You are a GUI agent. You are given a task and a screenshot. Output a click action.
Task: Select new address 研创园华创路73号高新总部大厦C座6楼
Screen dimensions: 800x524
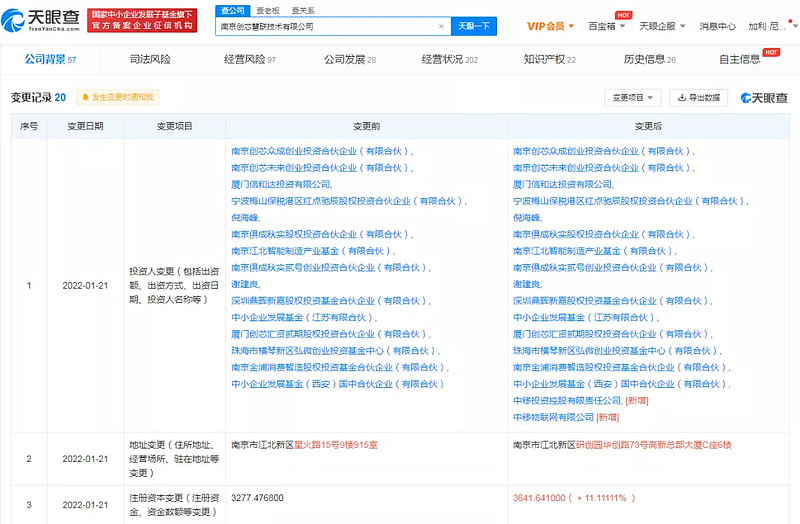(x=654, y=445)
